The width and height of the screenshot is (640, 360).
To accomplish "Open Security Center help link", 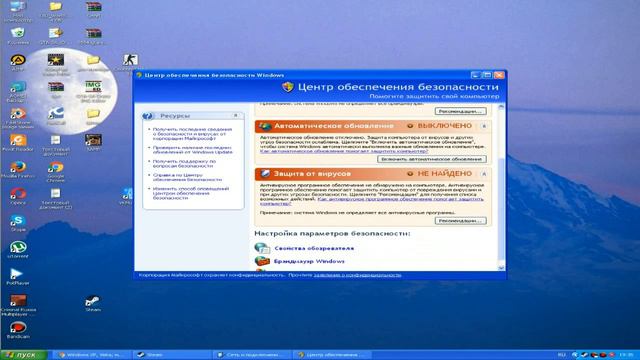I will (187, 177).
